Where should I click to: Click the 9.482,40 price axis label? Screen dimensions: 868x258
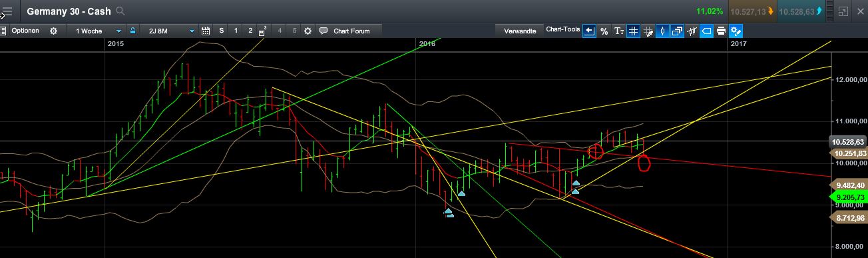point(848,185)
